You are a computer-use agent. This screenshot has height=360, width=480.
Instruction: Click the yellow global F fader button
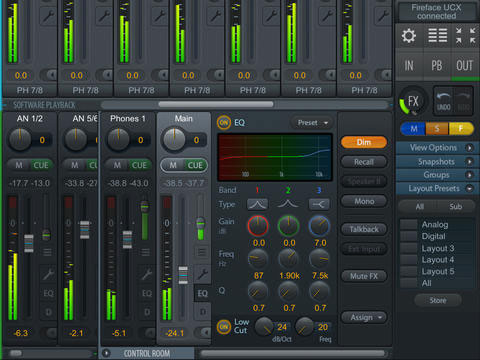tap(461, 129)
